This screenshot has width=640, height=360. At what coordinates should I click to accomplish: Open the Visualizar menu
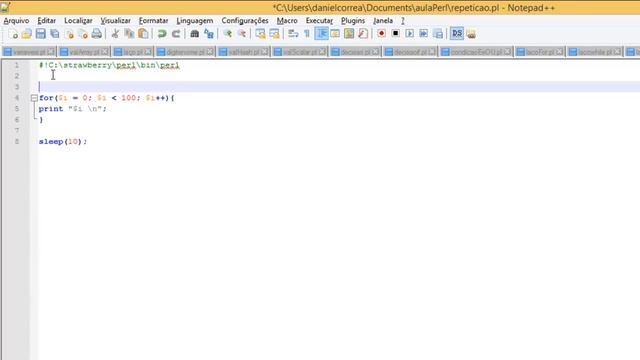click(116, 20)
